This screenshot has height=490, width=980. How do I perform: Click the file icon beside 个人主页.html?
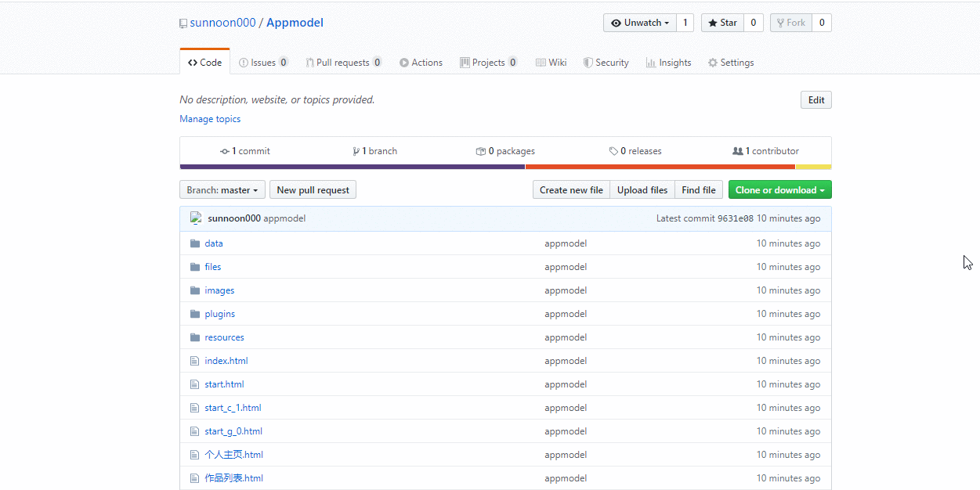point(195,455)
